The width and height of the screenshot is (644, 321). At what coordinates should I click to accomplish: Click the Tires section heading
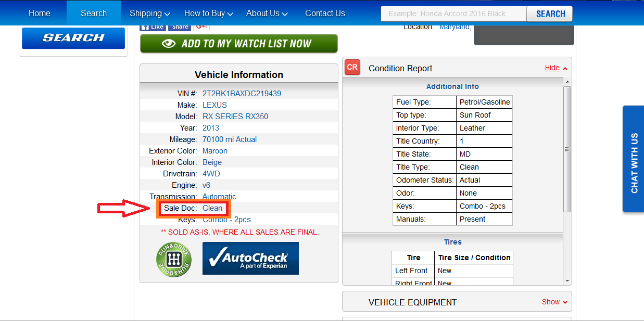[x=453, y=242]
